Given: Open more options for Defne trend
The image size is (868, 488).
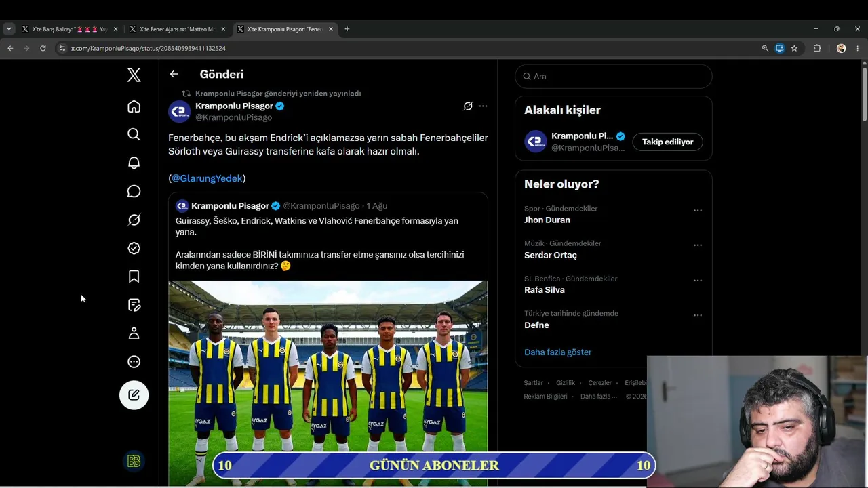Looking at the screenshot, I should [x=698, y=316].
